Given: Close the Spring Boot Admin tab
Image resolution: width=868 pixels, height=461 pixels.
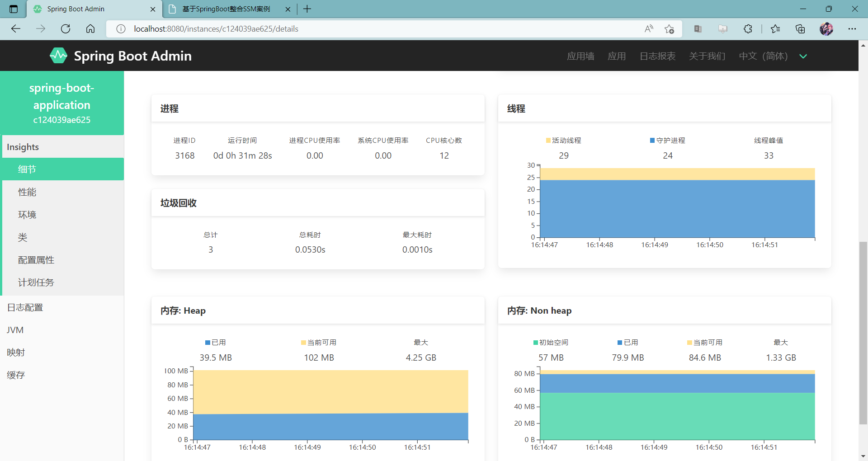Looking at the screenshot, I should pyautogui.click(x=153, y=9).
